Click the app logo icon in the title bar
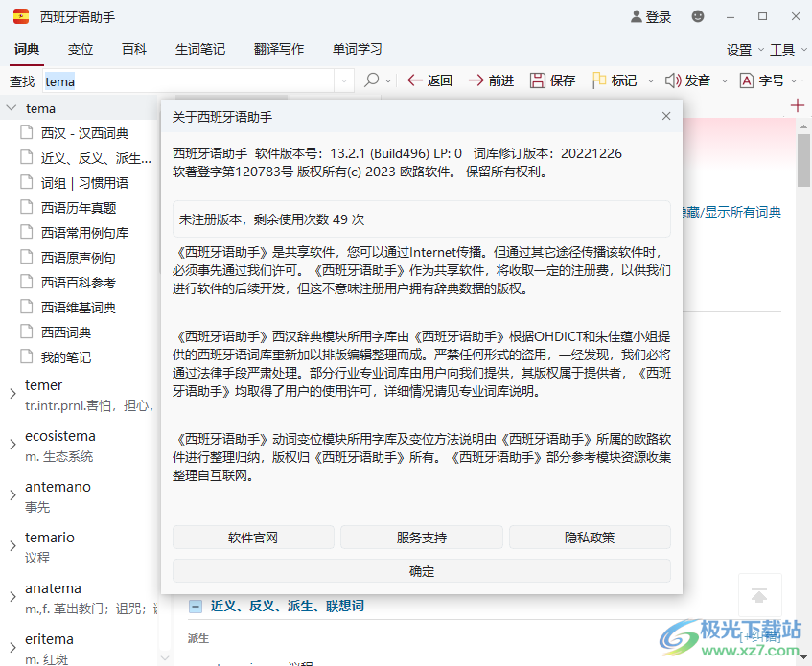Viewport: 812px width, 666px height. click(x=21, y=17)
